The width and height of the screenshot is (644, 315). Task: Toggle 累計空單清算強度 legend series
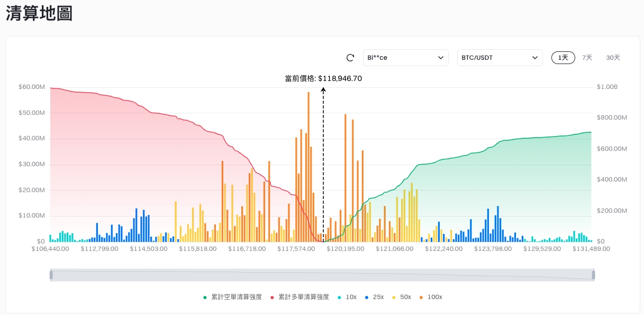coord(233,297)
